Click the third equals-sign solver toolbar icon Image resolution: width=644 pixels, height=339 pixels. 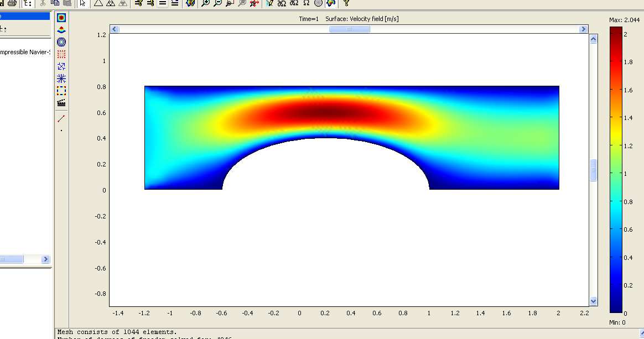pos(163,3)
